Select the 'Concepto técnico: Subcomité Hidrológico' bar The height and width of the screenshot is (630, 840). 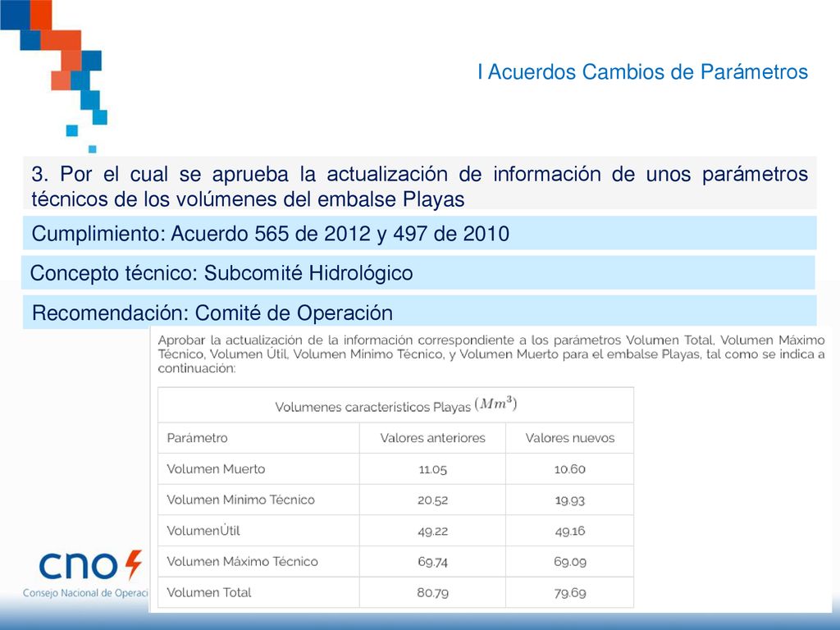pyautogui.click(x=418, y=272)
